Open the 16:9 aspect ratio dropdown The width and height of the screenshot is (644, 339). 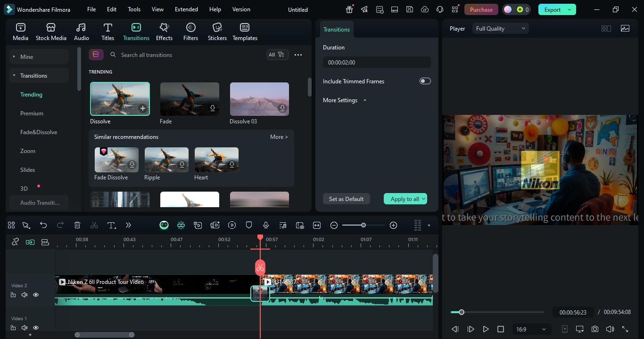point(531,329)
